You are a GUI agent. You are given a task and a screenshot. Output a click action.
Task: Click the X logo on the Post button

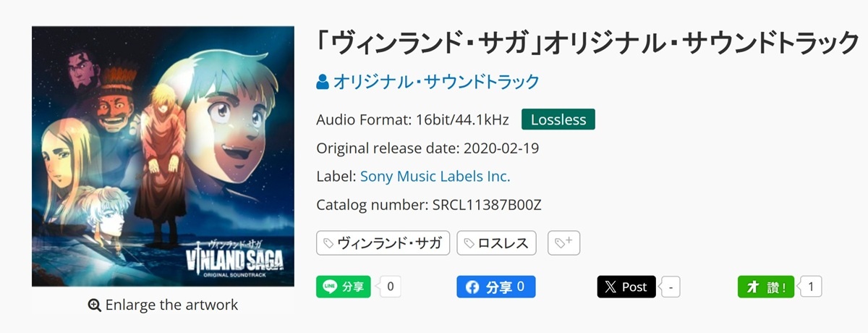click(x=611, y=287)
